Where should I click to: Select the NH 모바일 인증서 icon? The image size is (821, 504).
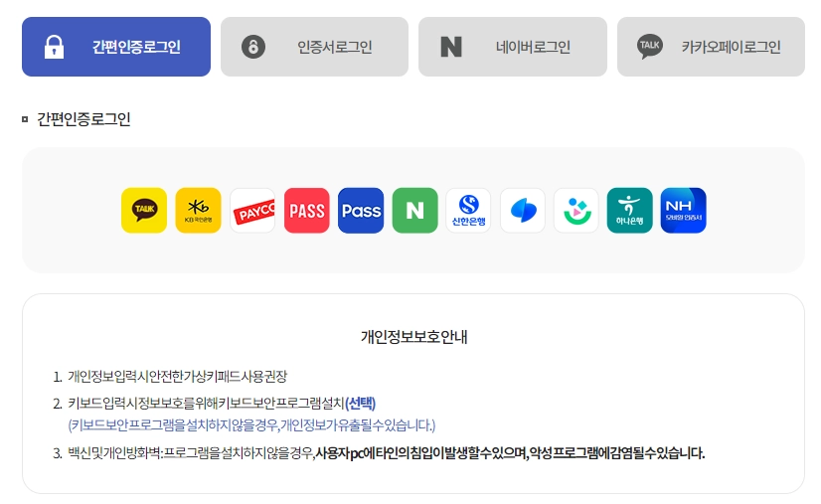point(683,210)
